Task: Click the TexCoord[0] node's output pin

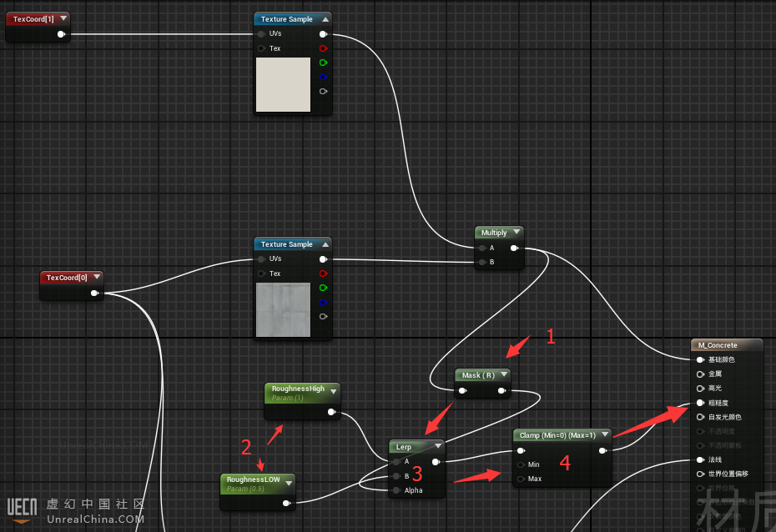Action: coord(94,293)
